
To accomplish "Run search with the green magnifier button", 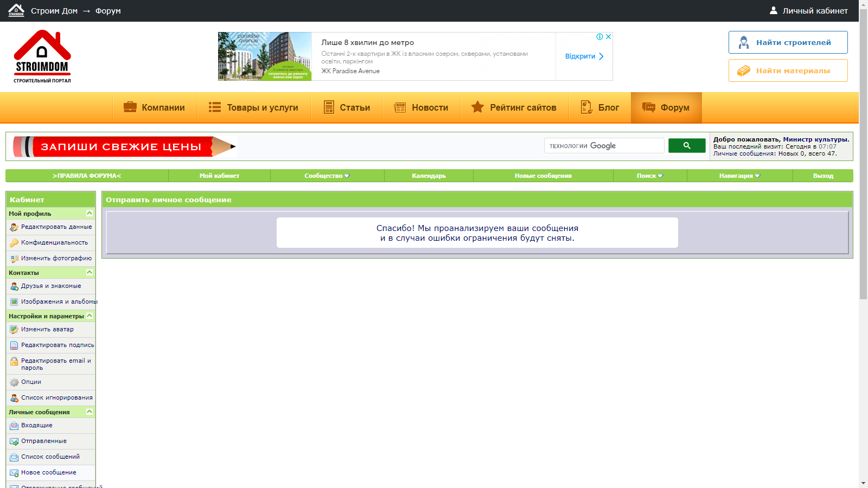I will (x=687, y=145).
